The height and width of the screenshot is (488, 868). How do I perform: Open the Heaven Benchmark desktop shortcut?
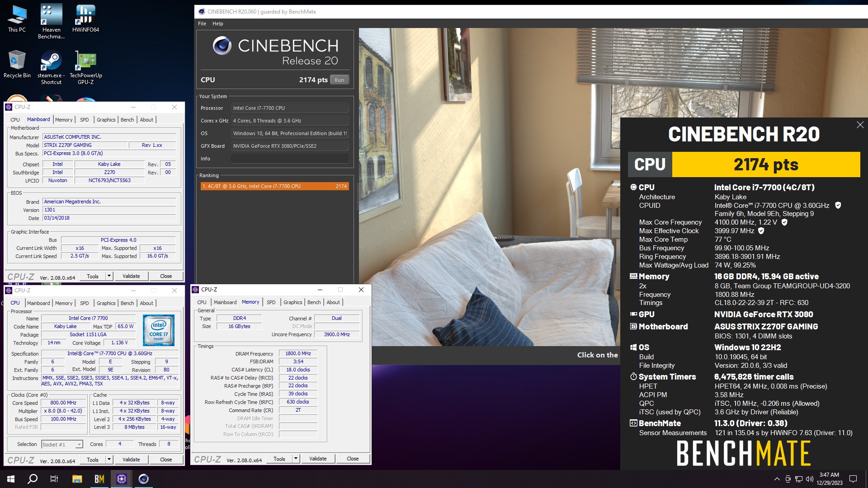pyautogui.click(x=51, y=22)
